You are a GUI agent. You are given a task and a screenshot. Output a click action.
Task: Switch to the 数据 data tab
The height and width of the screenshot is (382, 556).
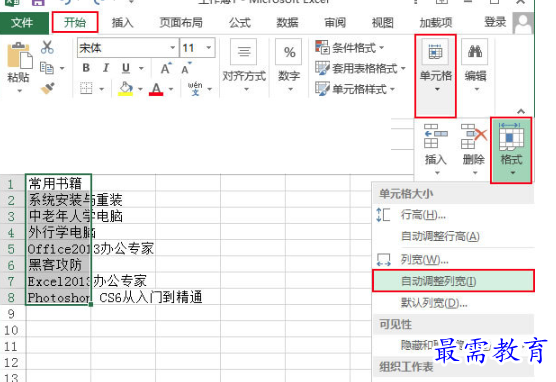click(287, 23)
